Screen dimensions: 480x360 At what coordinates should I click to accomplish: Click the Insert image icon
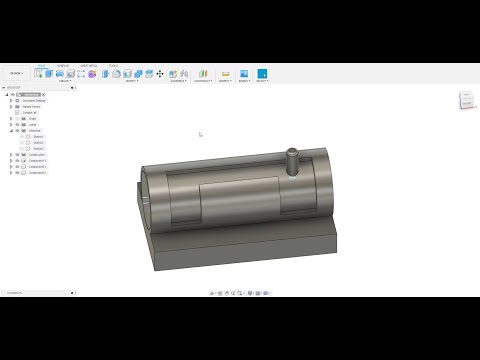(x=244, y=74)
